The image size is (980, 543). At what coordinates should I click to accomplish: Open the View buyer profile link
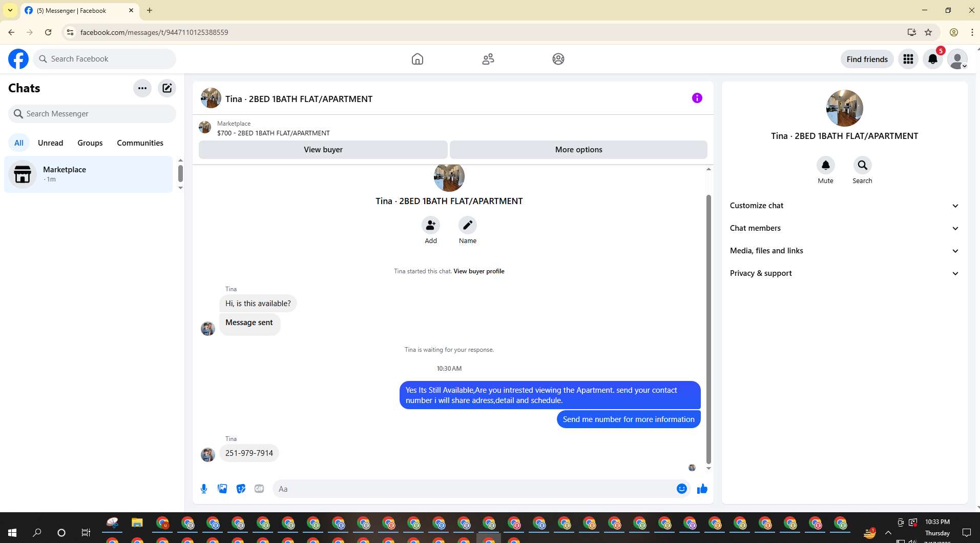(479, 271)
